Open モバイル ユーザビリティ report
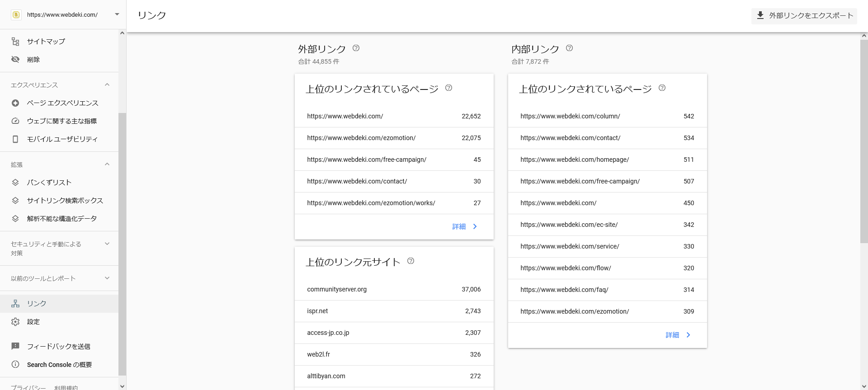The height and width of the screenshot is (390, 868). (59, 139)
